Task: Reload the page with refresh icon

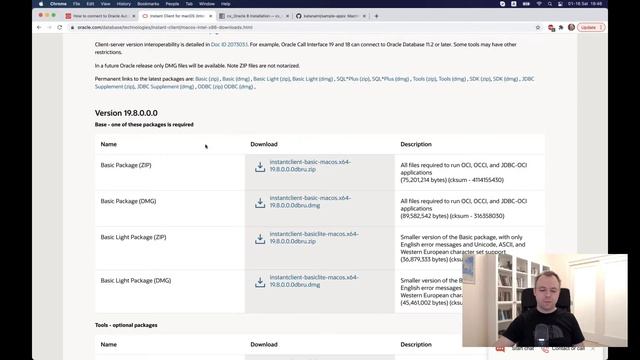Action: coord(60,27)
